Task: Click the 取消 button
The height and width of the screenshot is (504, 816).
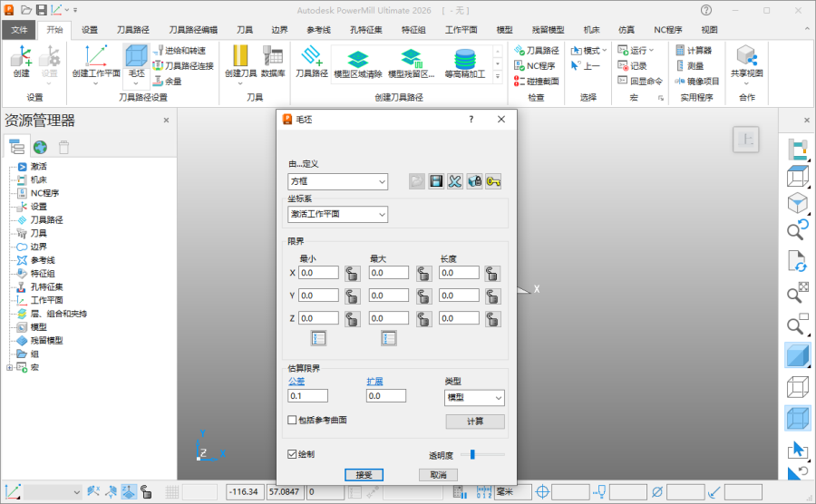Action: pos(438,475)
